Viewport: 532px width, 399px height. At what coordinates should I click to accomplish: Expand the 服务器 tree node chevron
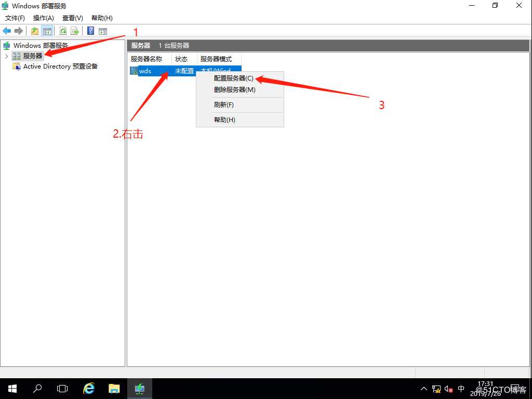click(6, 56)
